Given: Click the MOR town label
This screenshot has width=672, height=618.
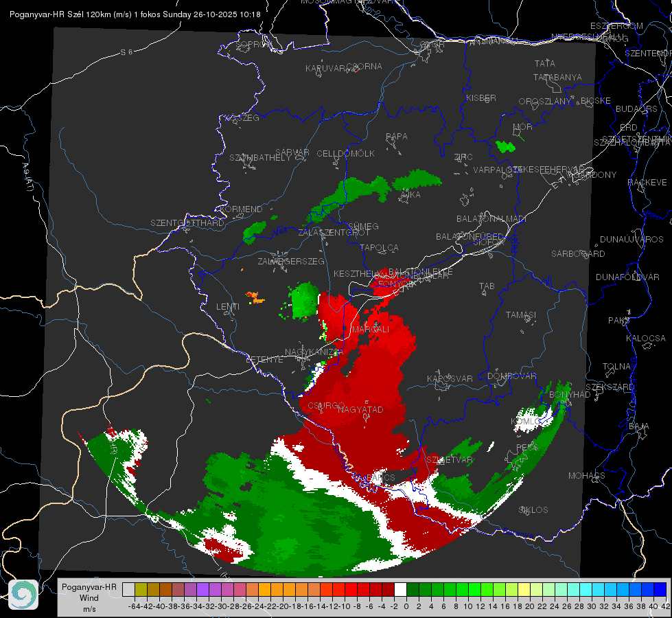Looking at the screenshot, I should [523, 126].
